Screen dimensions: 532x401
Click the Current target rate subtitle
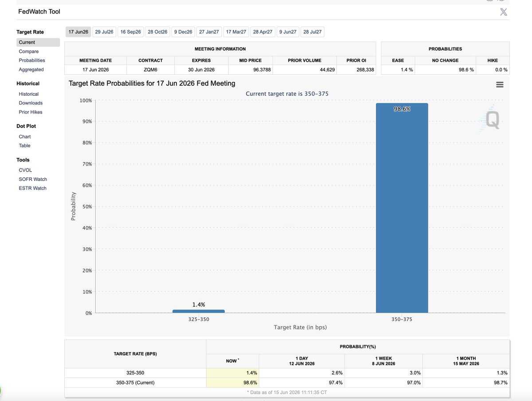(x=287, y=94)
